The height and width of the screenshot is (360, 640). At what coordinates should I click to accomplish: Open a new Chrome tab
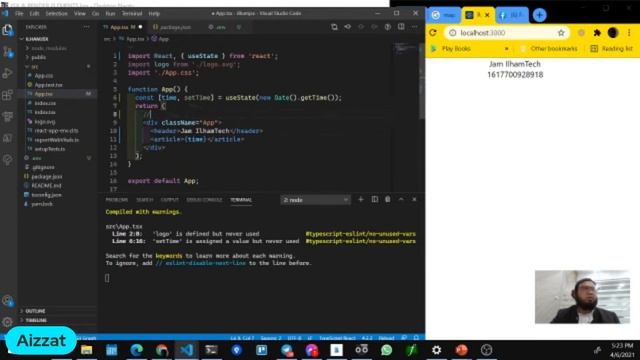[539, 15]
